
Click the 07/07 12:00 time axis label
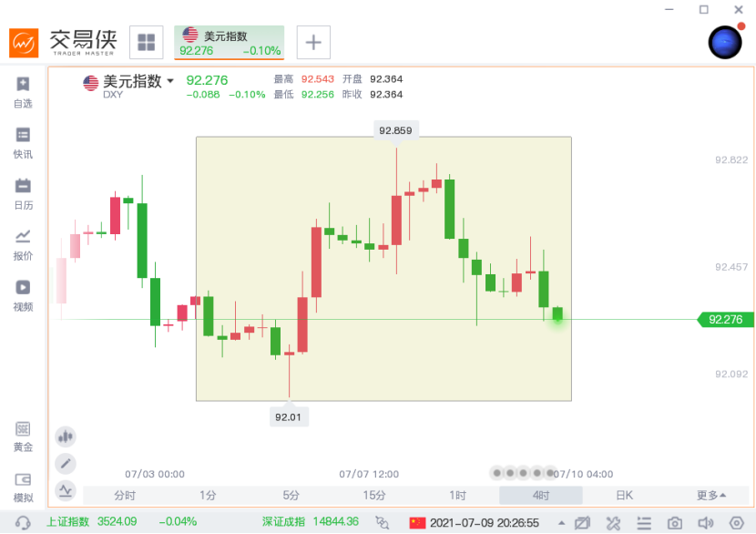(x=369, y=474)
